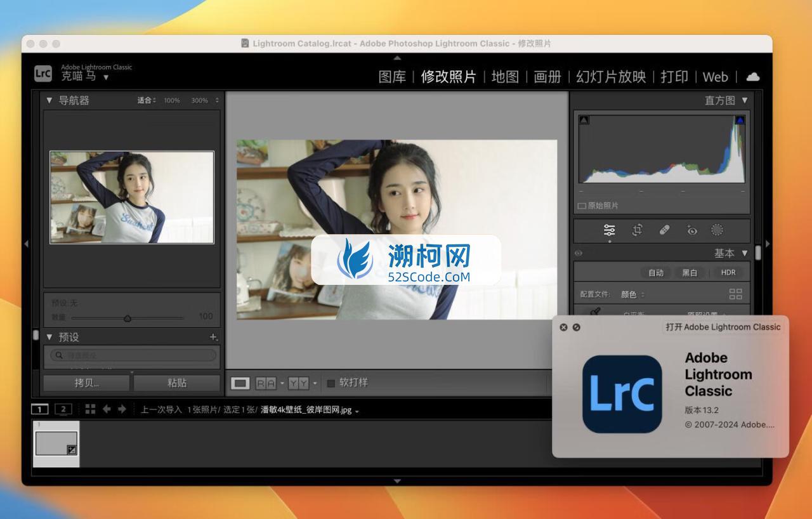
Task: Open the 颜色 profile dropdown
Action: 632,294
